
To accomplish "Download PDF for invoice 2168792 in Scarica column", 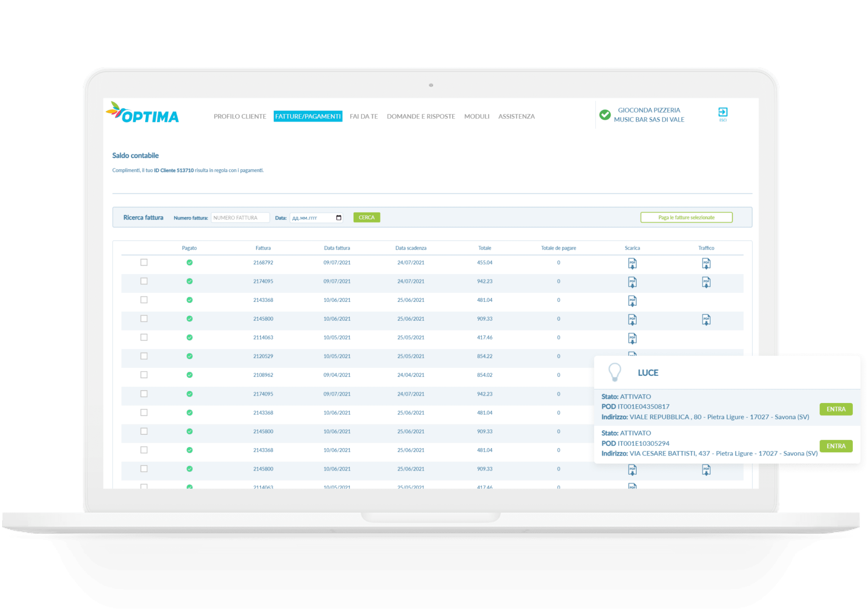I will 632,263.
